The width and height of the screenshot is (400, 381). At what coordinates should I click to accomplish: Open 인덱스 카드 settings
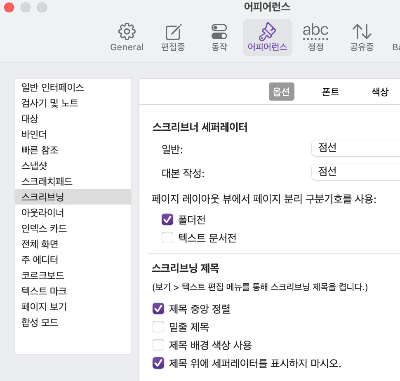pos(73,228)
